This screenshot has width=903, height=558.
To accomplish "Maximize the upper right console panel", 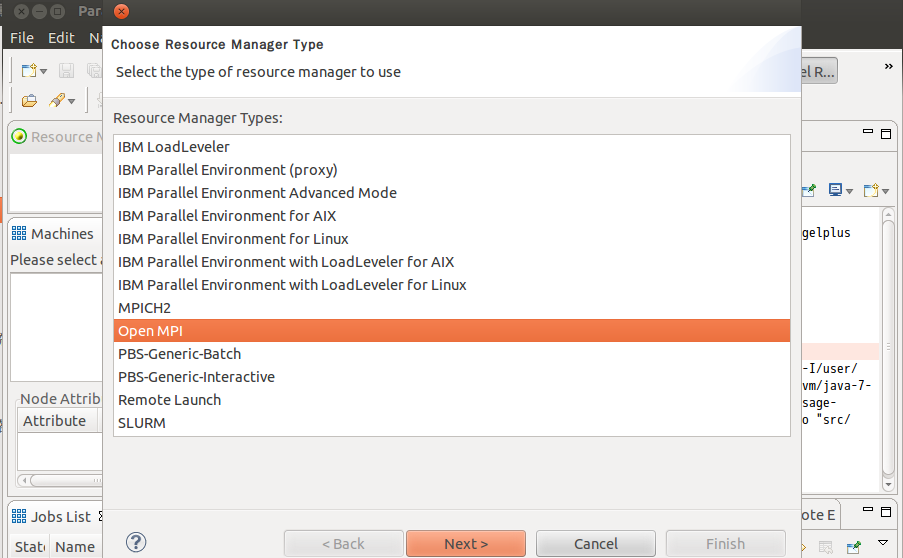I will (886, 134).
